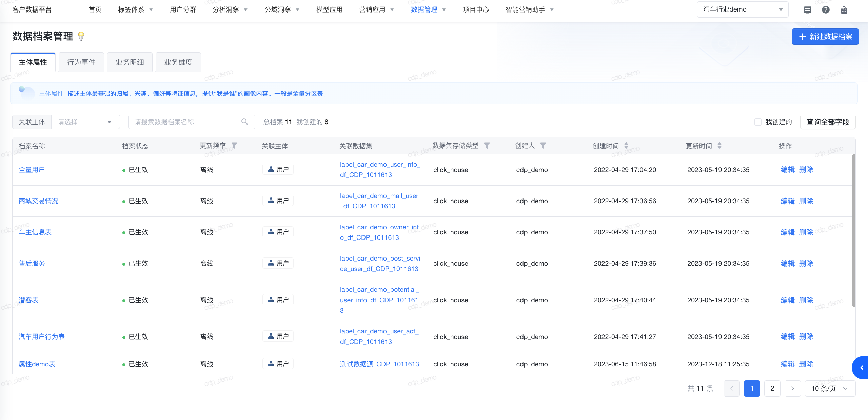This screenshot has height=420, width=868.
Task: Click the lightbulb tip icon beside 数据档案管理
Action: click(81, 36)
